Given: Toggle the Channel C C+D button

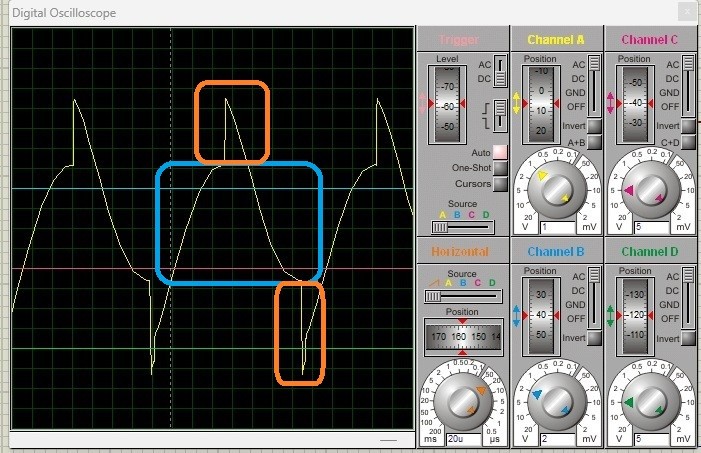Looking at the screenshot, I should point(688,142).
